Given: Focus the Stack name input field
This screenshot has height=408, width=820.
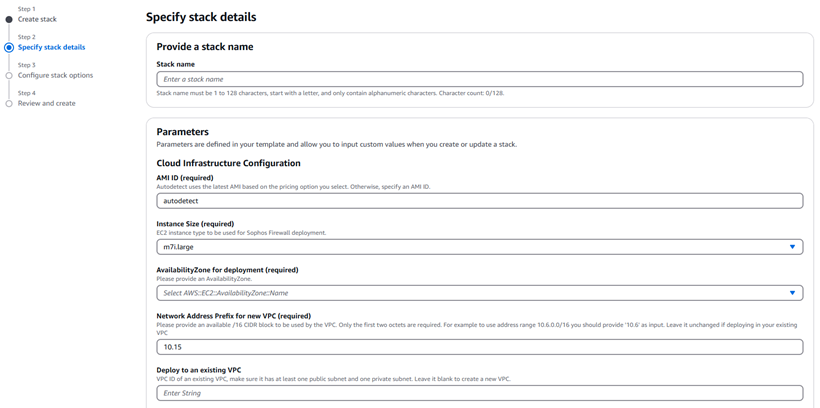Looking at the screenshot, I should [479, 79].
